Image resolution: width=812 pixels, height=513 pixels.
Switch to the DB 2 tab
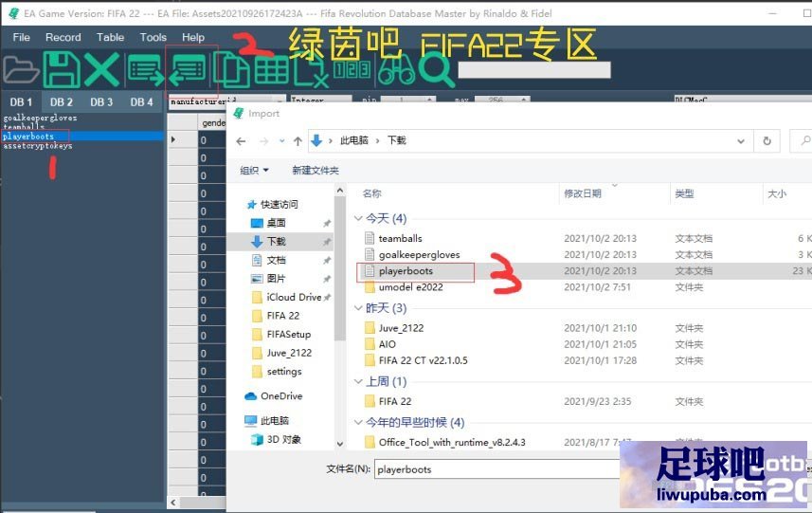pyautogui.click(x=61, y=102)
